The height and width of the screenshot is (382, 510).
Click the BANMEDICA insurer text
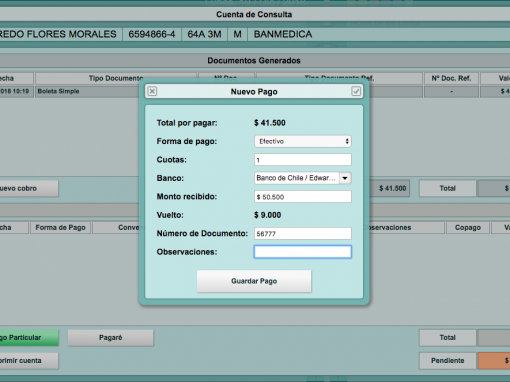(x=283, y=34)
